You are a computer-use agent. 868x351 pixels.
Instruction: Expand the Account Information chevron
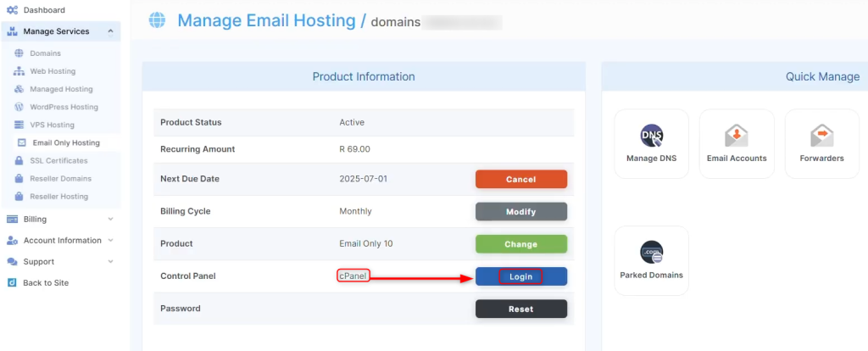(x=110, y=240)
